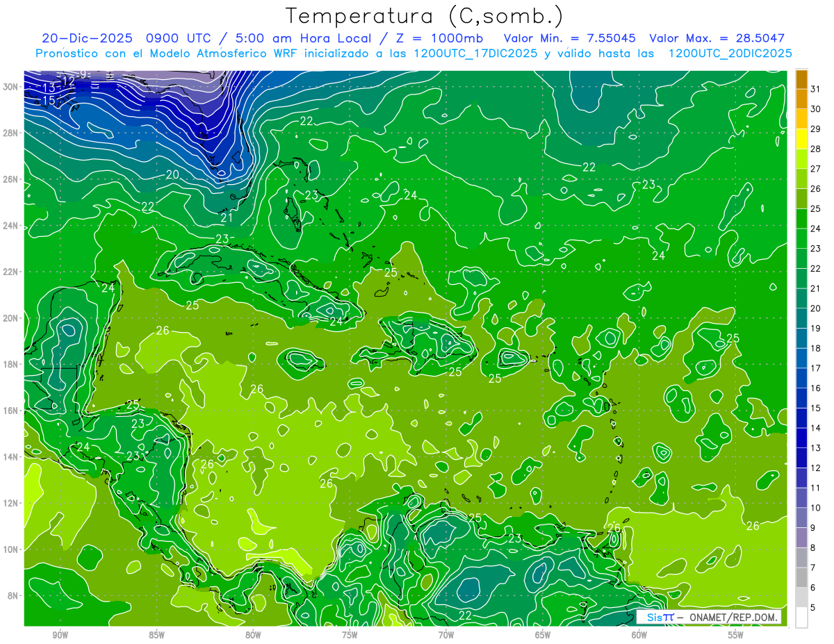This screenshot has height=644, width=834.
Task: Click colorbar swatch between 13 and 14
Action: click(801, 438)
